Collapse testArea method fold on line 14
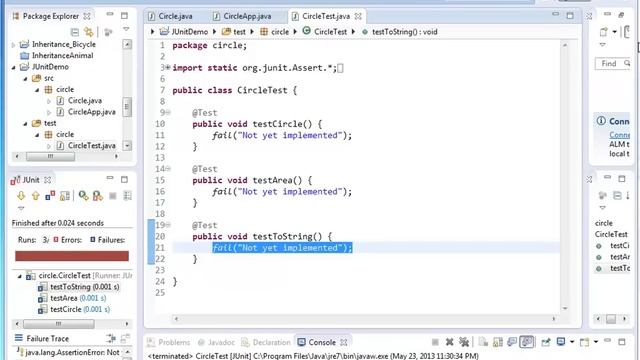 (x=168, y=169)
